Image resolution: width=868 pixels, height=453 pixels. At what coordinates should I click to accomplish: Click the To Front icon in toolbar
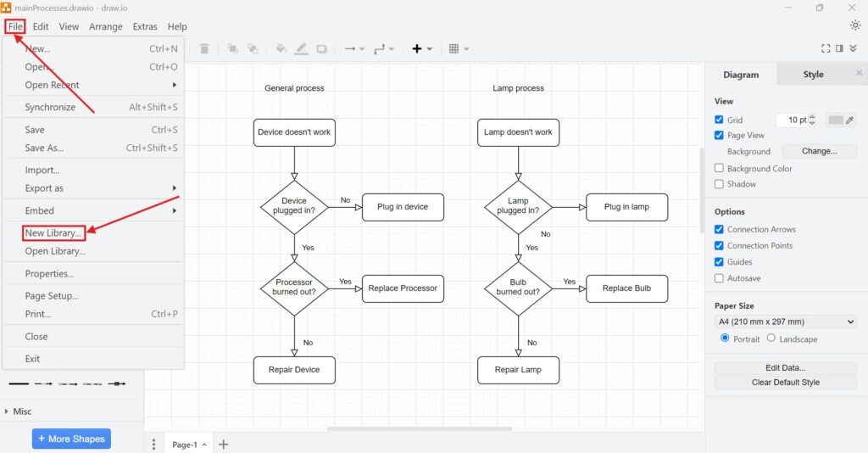tap(232, 49)
